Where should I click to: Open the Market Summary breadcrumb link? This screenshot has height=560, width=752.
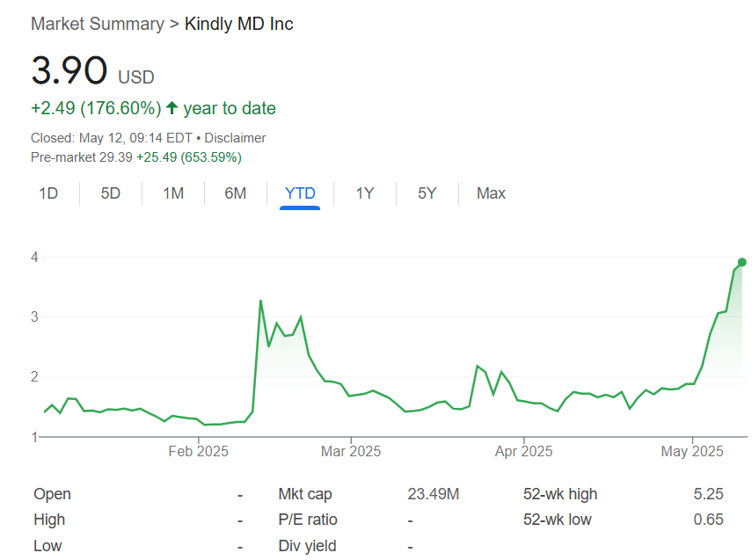pyautogui.click(x=97, y=24)
